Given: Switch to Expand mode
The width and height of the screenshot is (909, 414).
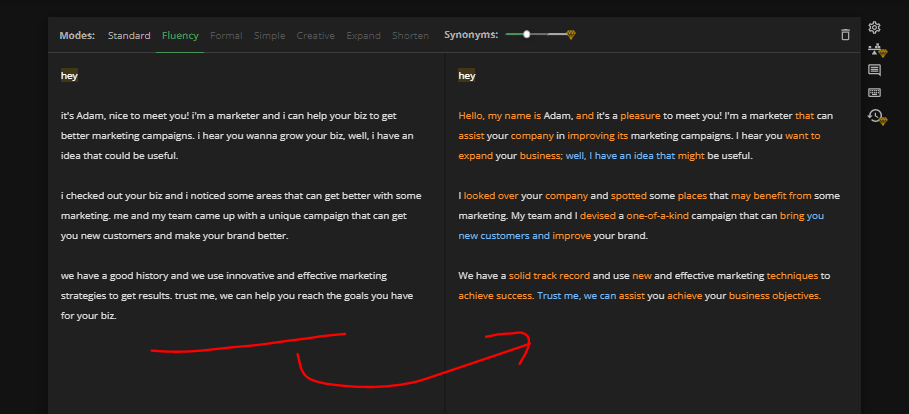Looking at the screenshot, I should click(363, 35).
